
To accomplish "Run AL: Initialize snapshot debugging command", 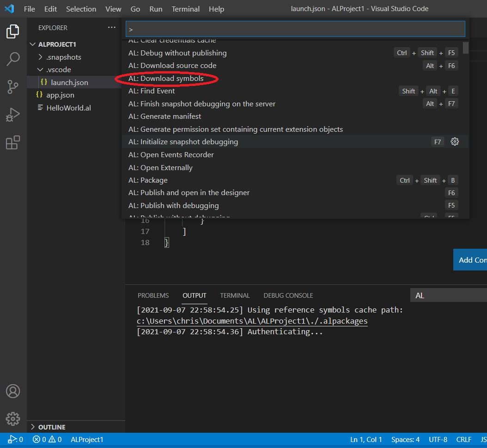I will (295, 141).
